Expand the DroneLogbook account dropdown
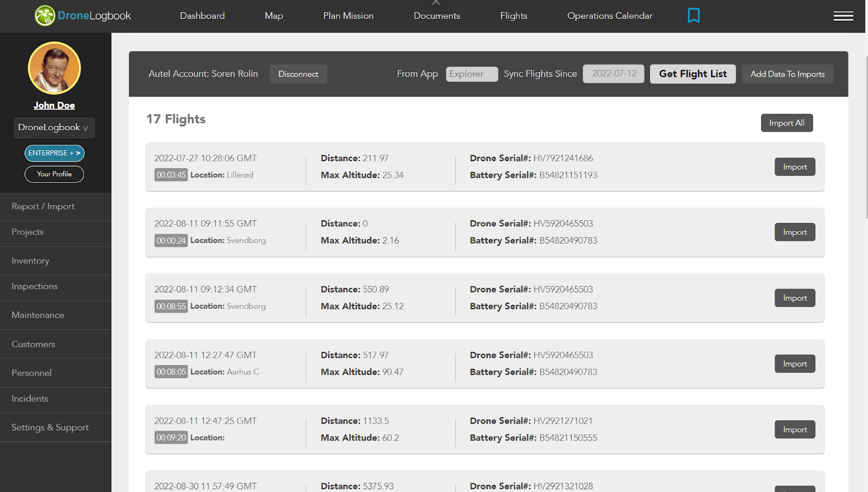868x492 pixels. tap(54, 127)
